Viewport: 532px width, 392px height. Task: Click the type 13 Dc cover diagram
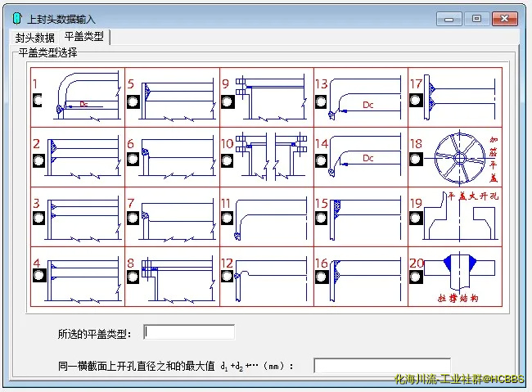click(x=364, y=97)
